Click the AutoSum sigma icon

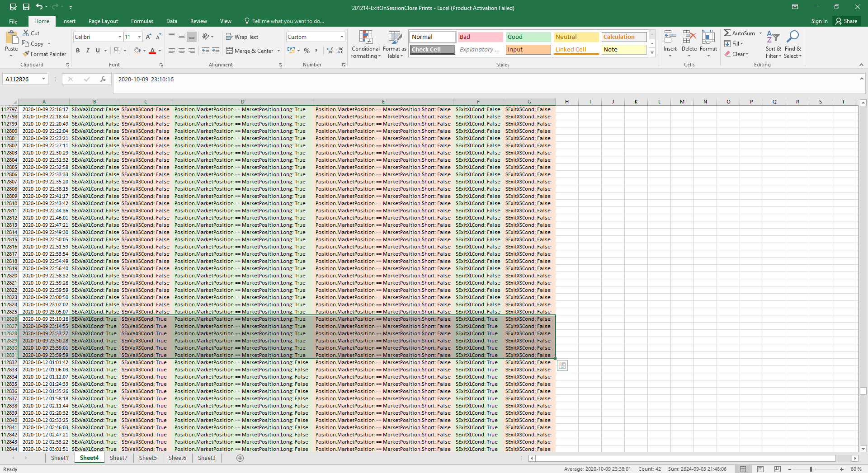(x=727, y=33)
